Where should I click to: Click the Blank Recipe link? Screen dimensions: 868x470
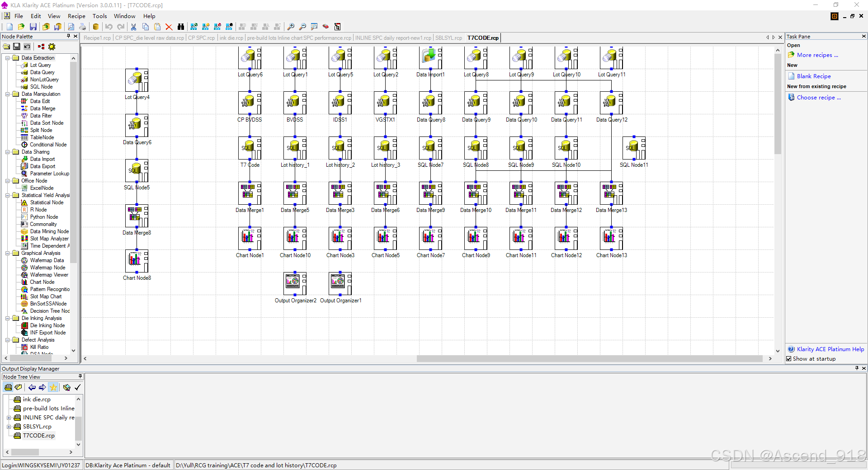pos(814,76)
